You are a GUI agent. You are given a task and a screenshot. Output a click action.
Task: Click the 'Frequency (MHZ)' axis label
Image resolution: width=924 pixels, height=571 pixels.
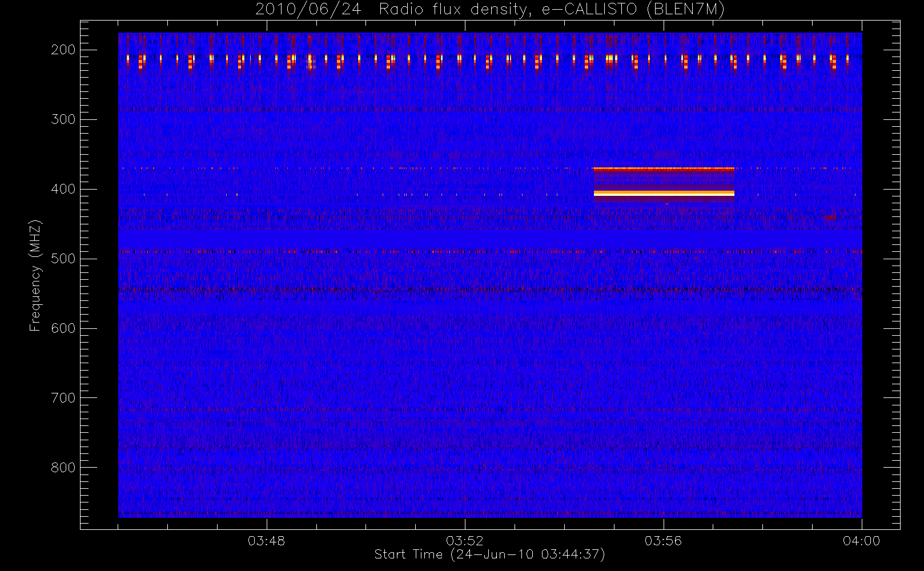coord(35,275)
